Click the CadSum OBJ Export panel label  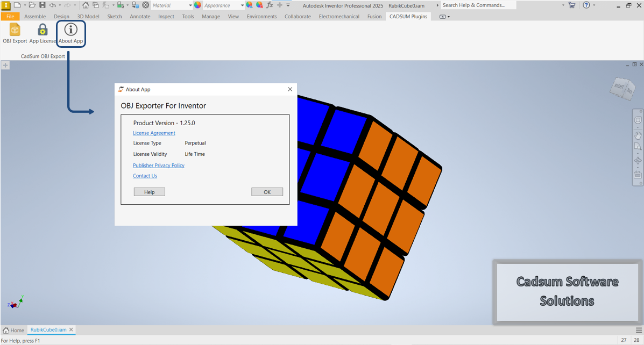tap(43, 56)
